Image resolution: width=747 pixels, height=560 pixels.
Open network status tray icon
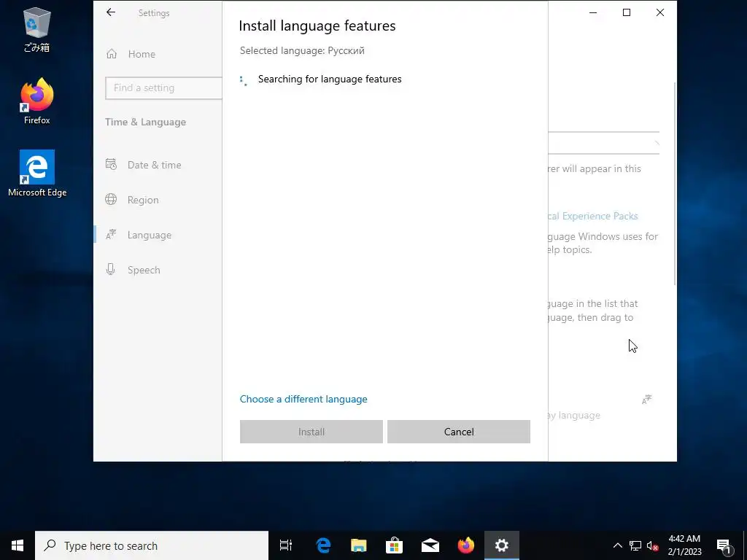tap(635, 545)
